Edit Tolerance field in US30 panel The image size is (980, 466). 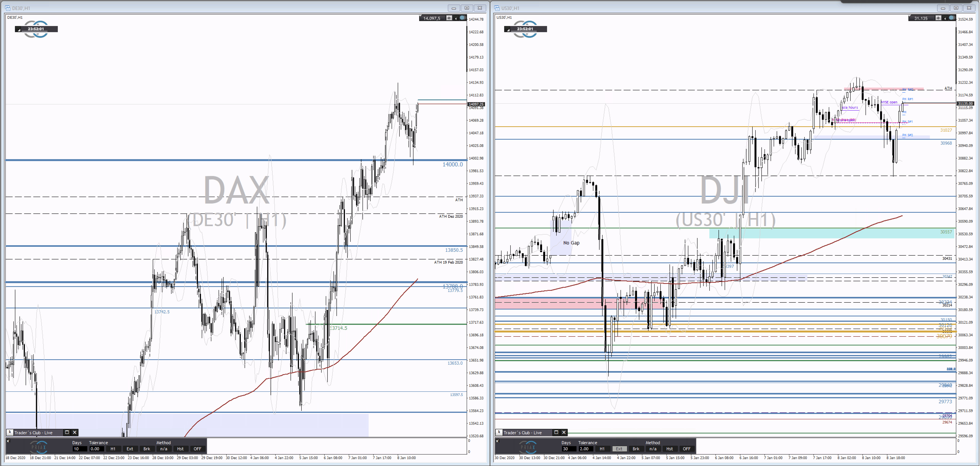pos(586,449)
